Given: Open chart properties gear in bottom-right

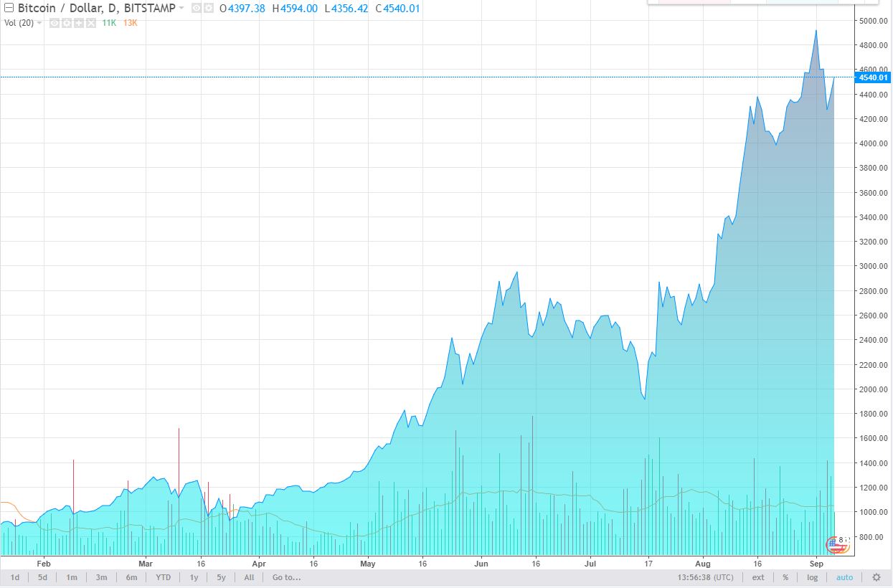Looking at the screenshot, I should [x=876, y=577].
